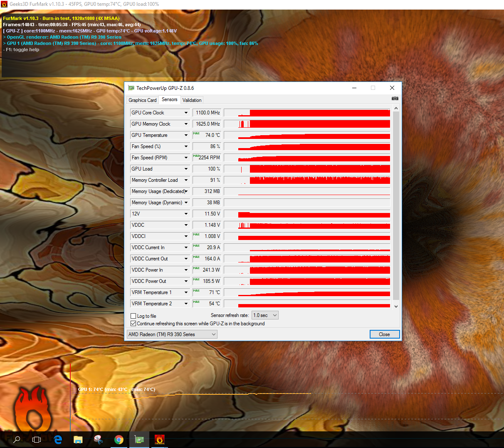Click GPU Temperature history graph

pyautogui.click(x=307, y=135)
